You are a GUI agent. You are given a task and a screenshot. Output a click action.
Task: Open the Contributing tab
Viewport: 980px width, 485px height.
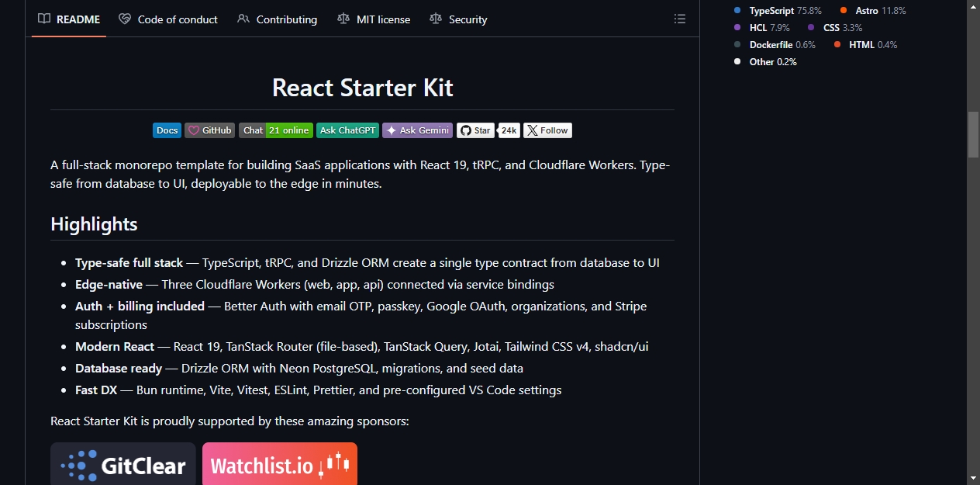coord(277,19)
